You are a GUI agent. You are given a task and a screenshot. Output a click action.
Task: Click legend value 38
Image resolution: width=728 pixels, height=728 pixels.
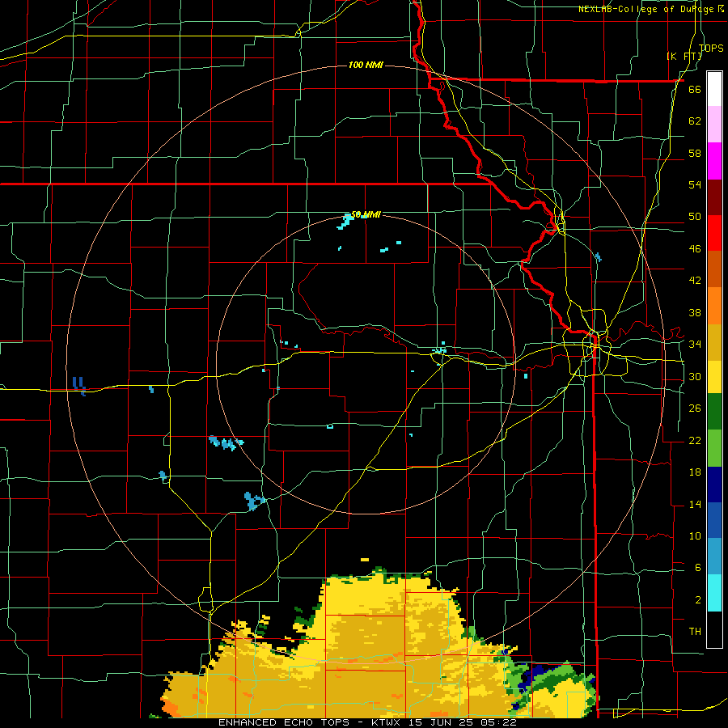click(x=695, y=312)
